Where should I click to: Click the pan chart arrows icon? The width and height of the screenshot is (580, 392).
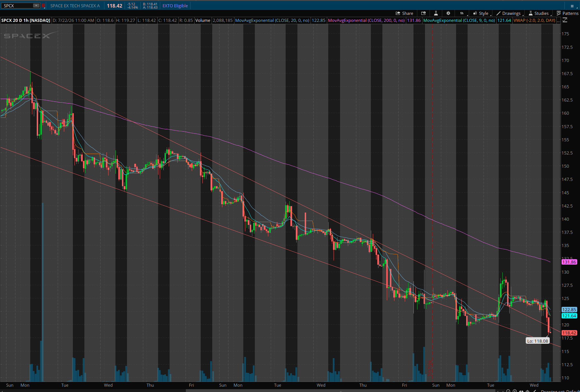[521, 391]
